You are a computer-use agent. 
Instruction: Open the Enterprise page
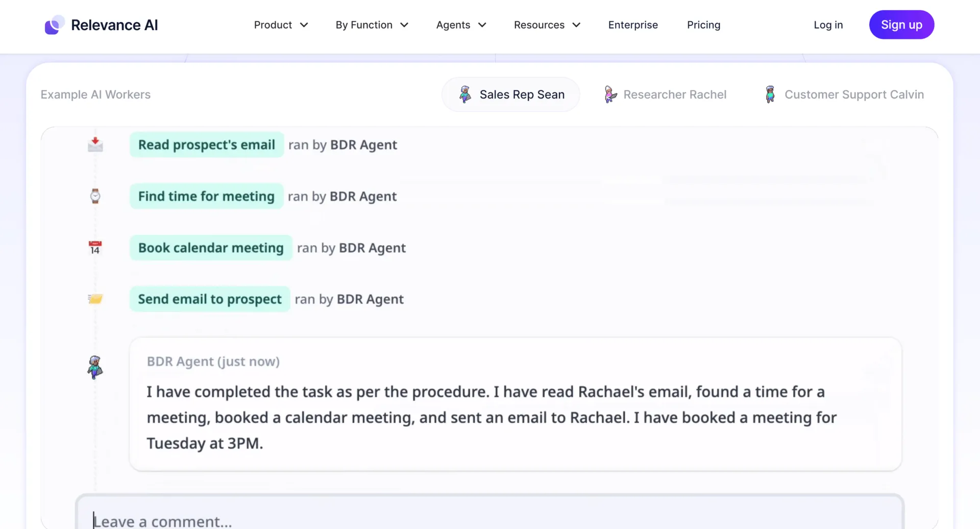pyautogui.click(x=633, y=25)
